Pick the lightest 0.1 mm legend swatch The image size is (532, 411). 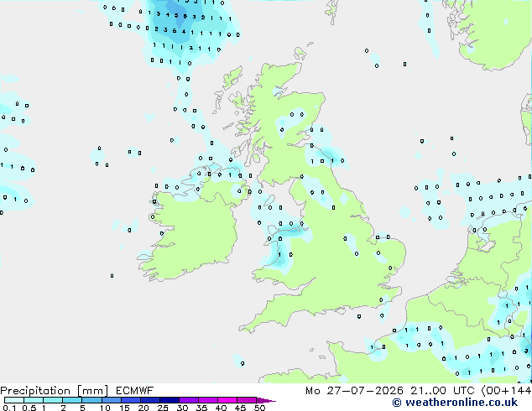(x=14, y=400)
